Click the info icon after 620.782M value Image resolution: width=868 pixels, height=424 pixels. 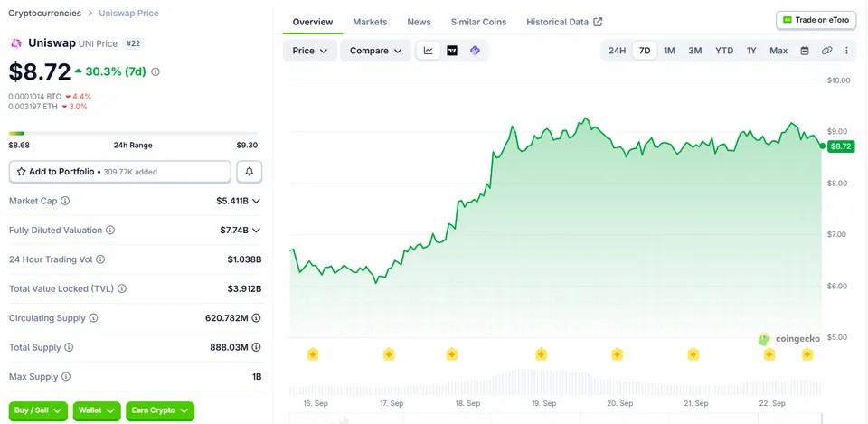(x=256, y=317)
